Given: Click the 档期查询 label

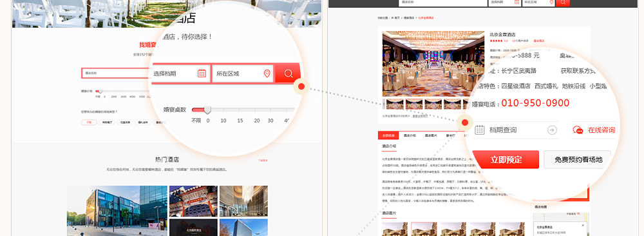Looking at the screenshot, I should [x=503, y=130].
